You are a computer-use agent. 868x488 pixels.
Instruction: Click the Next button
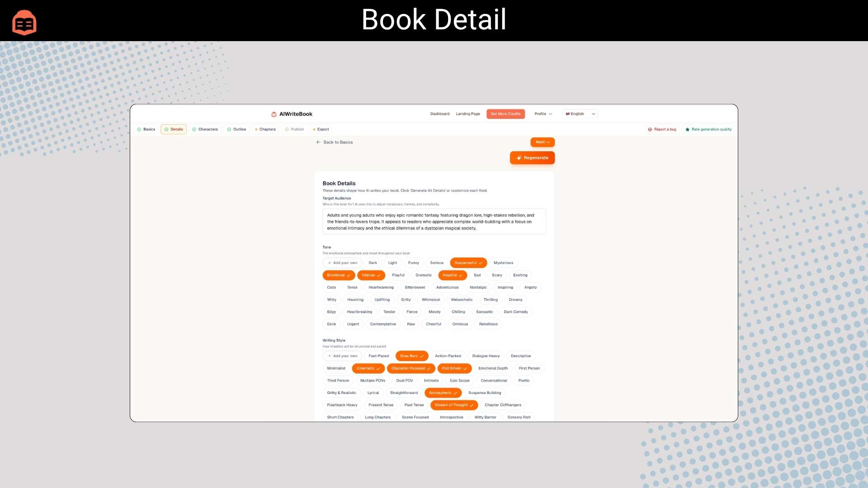[542, 142]
